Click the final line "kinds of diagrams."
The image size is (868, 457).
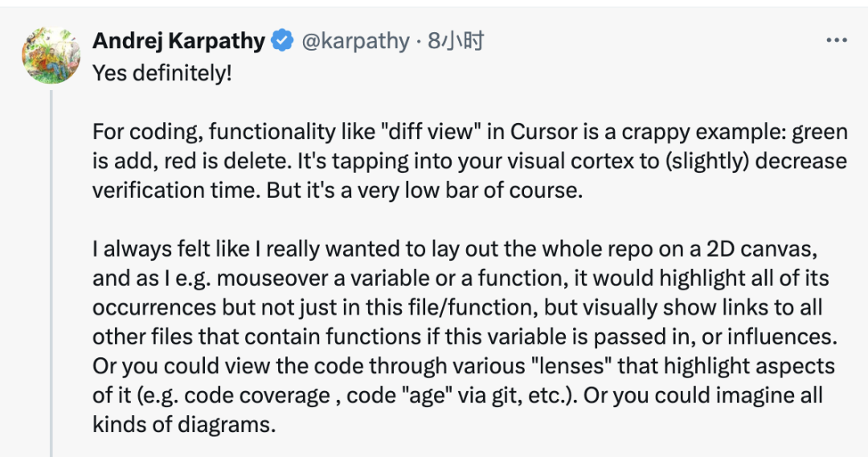[x=184, y=425]
